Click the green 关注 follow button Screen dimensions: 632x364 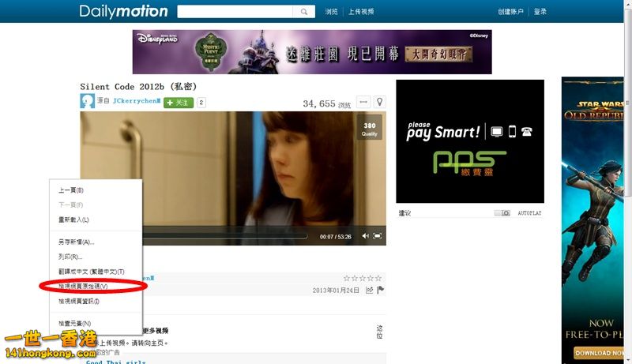click(179, 103)
